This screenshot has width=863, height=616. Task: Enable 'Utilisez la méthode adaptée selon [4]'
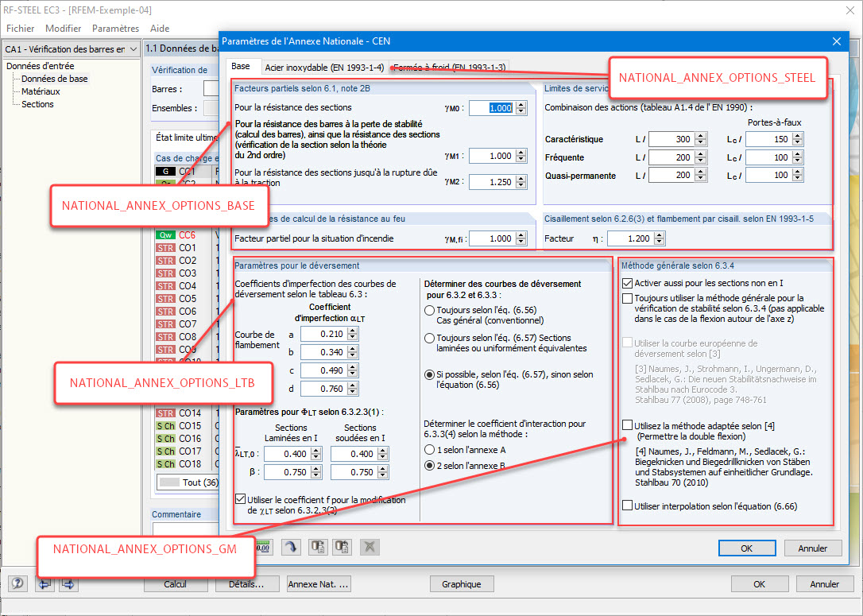627,425
